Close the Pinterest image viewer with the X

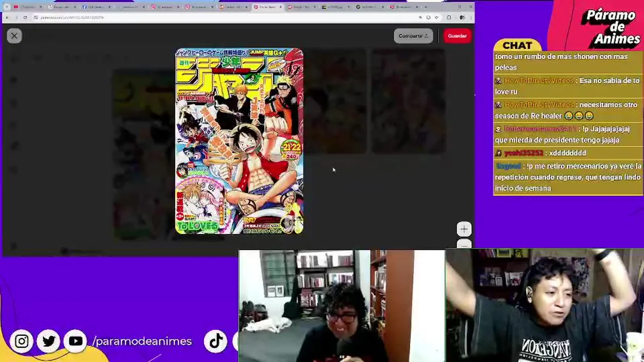pos(14,36)
